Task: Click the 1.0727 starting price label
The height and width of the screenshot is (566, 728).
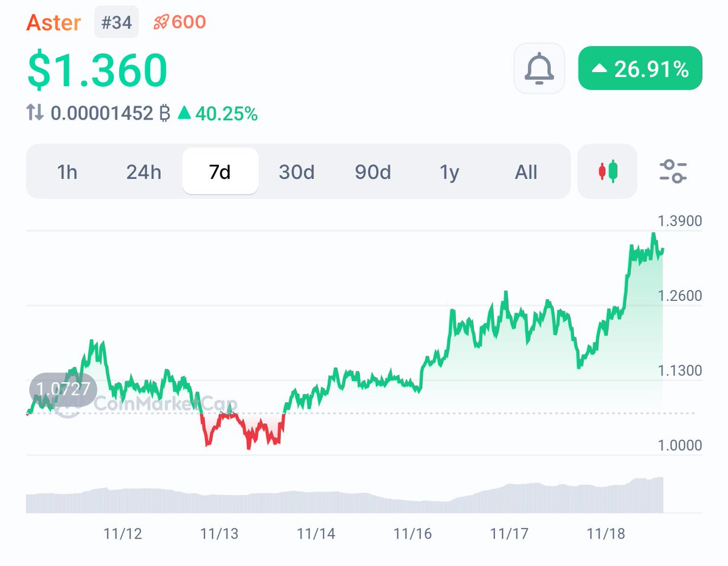Action: pos(63,389)
